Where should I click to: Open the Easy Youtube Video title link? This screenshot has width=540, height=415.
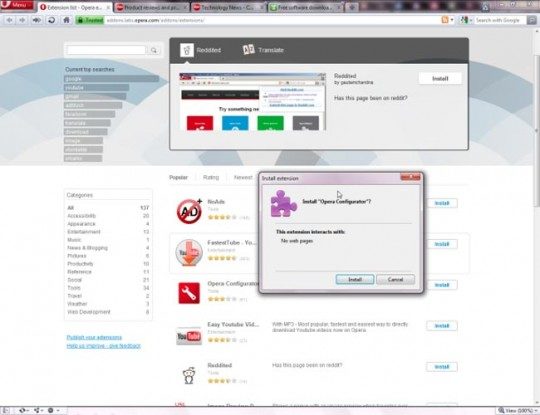(233, 324)
